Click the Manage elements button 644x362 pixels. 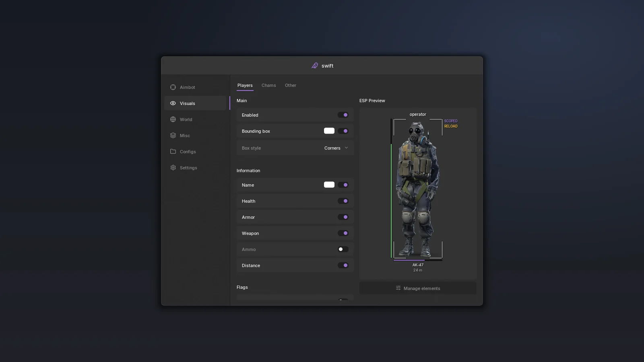click(418, 288)
